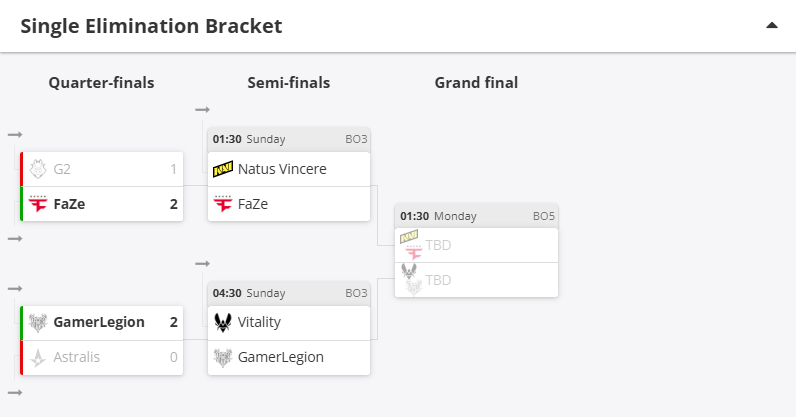Click the Astralis logo in quarter-finals
This screenshot has width=796, height=417.
tap(38, 357)
